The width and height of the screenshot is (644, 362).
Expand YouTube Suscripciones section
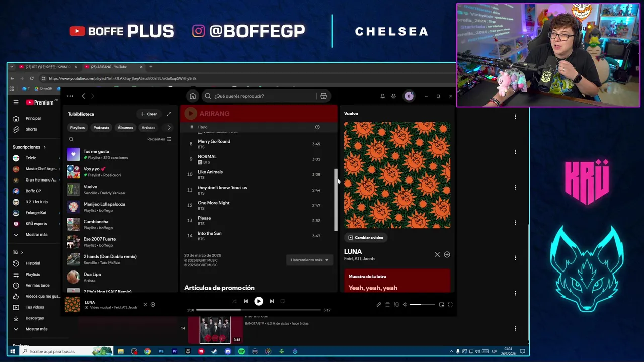[29, 147]
